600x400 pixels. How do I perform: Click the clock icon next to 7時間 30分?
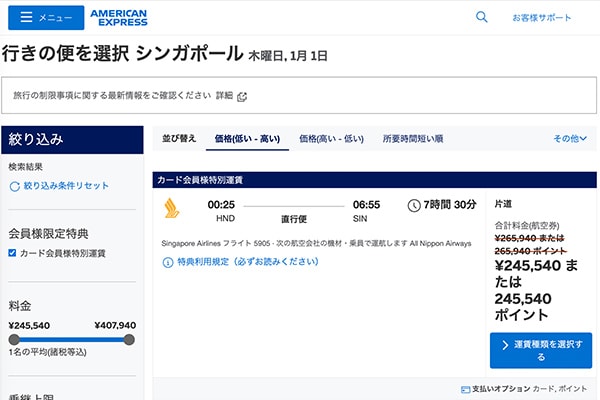coord(415,206)
